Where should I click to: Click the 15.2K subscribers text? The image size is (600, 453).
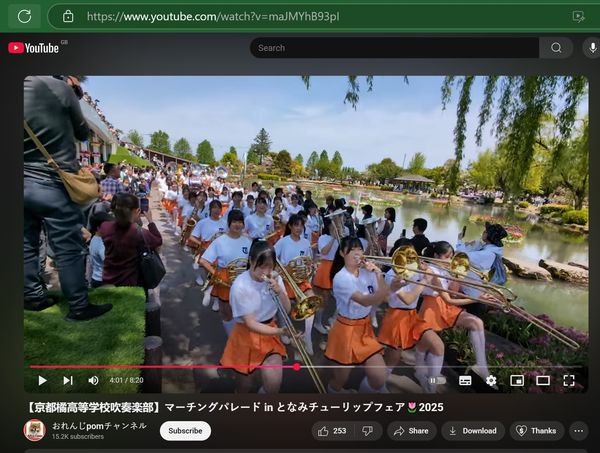coord(78,437)
